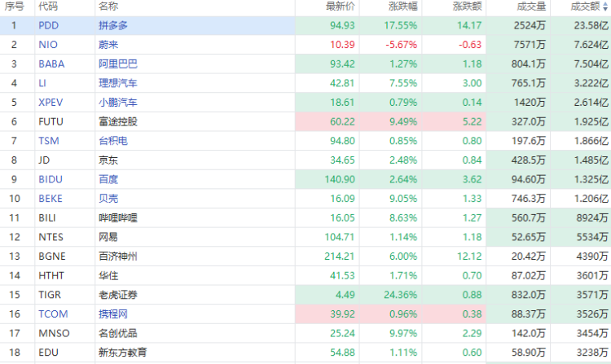Click the 代码 column header
Screen dimensions: 611x364
pos(48,7)
